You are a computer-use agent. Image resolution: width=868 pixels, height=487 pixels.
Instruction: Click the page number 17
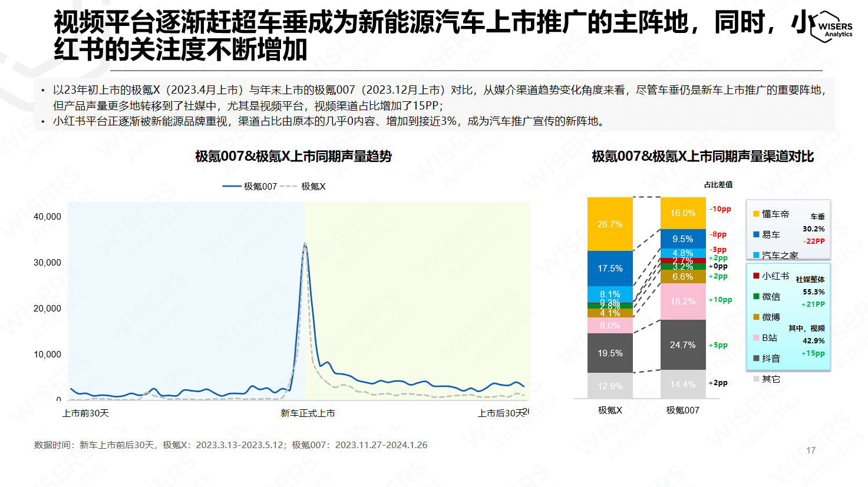[x=811, y=450]
